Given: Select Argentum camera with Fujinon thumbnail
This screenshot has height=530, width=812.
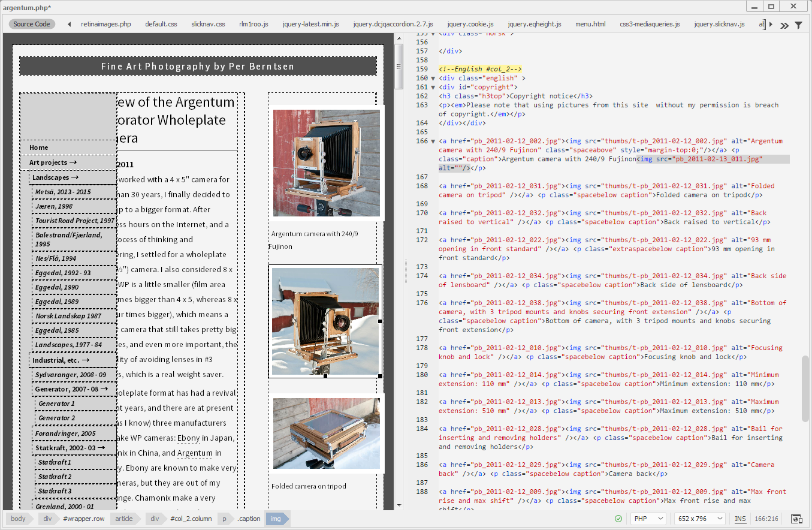Looking at the screenshot, I should point(327,162).
